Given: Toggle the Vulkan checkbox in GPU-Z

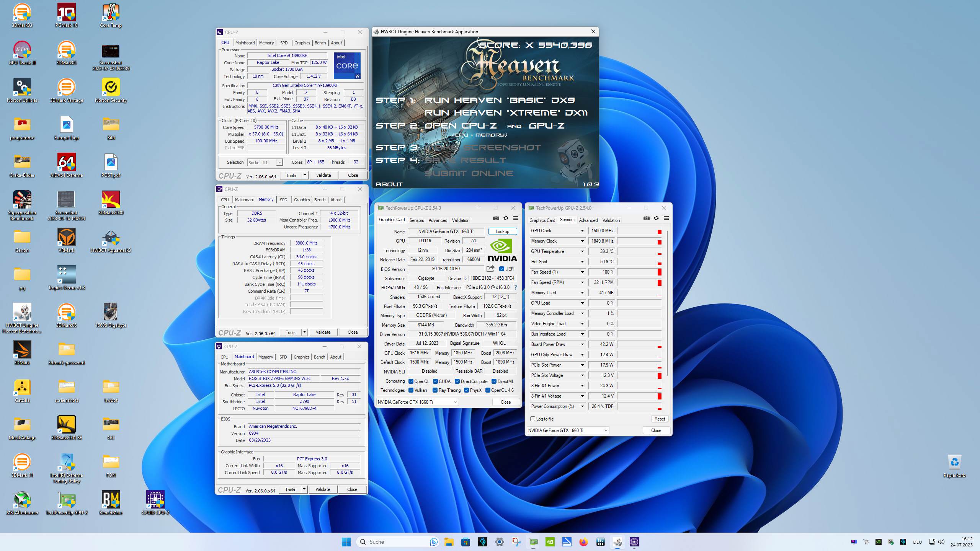Looking at the screenshot, I should coord(411,390).
